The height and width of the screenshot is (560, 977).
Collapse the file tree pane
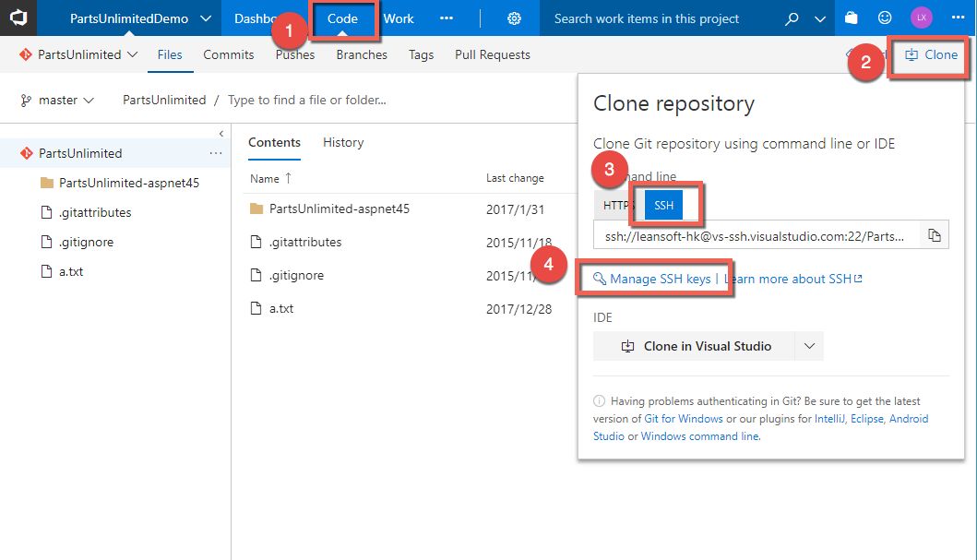pyautogui.click(x=221, y=133)
